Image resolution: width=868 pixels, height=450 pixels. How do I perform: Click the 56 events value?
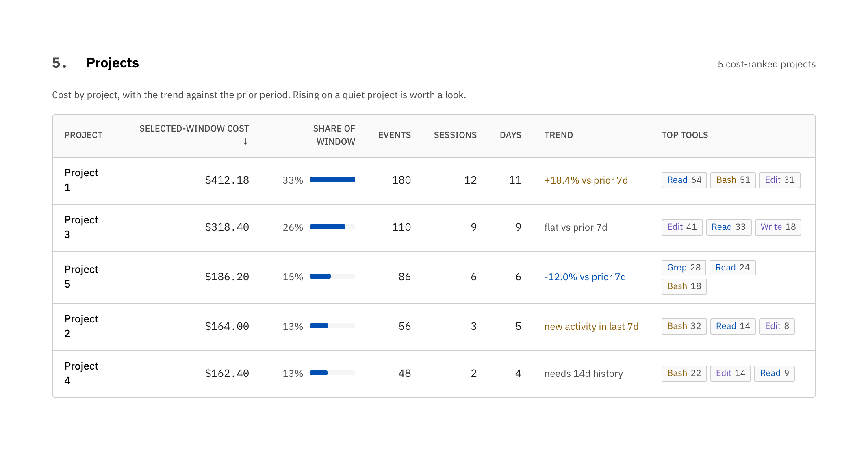point(405,327)
